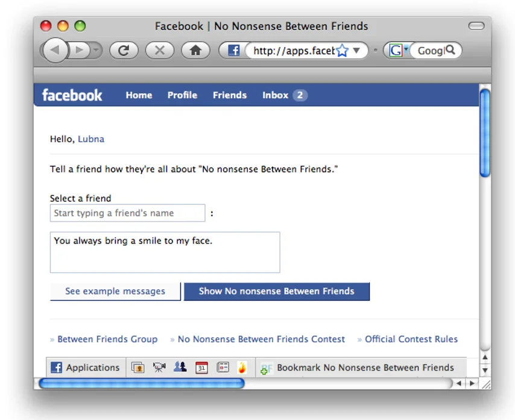This screenshot has width=515, height=420.
Task: Click the horizontal scrollbar right arrow
Action: (x=472, y=383)
